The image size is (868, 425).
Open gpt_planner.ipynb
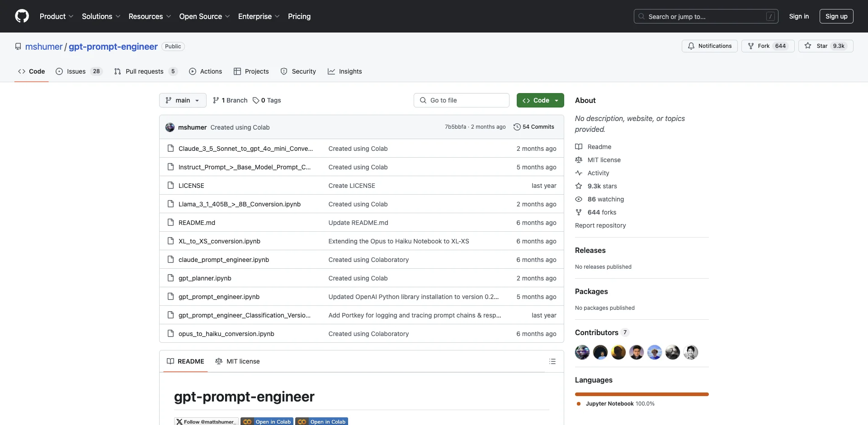pos(205,278)
